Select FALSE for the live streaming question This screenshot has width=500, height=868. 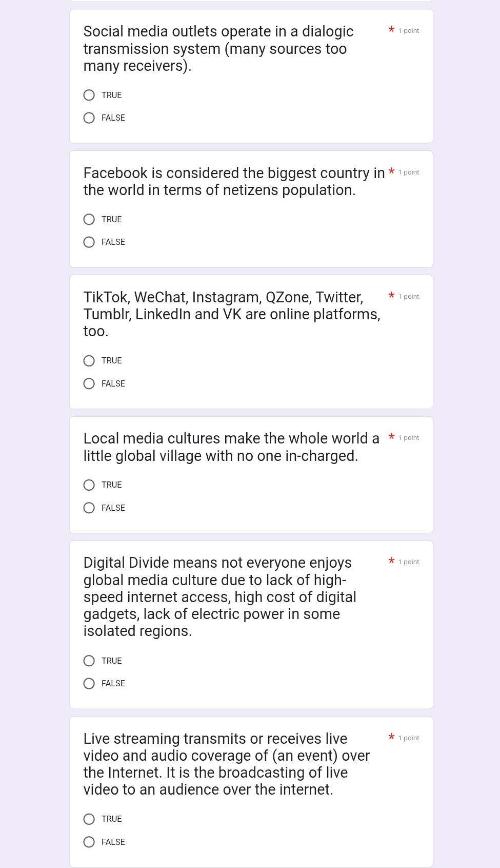point(89,842)
